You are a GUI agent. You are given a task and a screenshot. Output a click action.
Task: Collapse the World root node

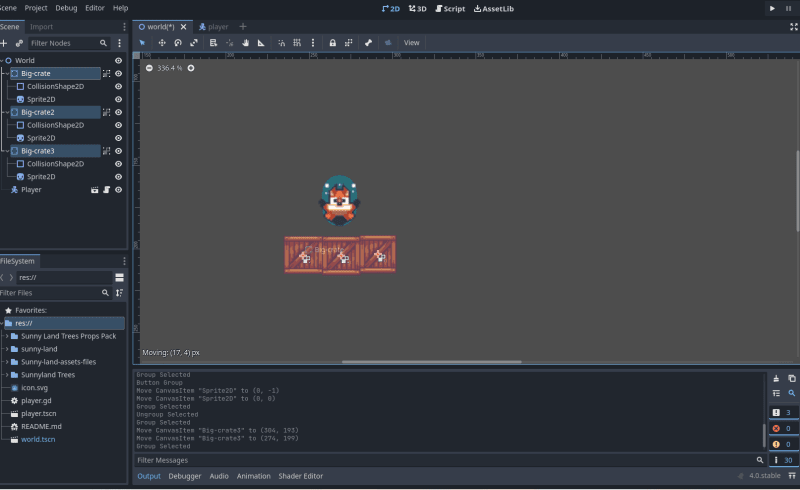pyautogui.click(x=2, y=61)
